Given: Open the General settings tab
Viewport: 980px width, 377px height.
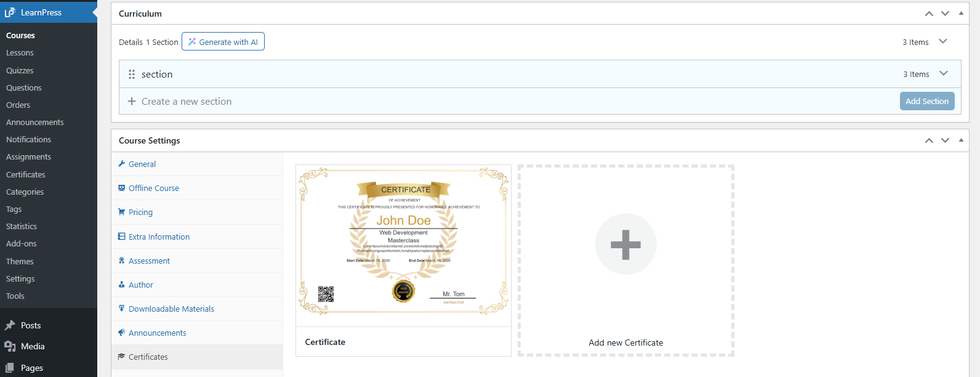Looking at the screenshot, I should coord(197,164).
